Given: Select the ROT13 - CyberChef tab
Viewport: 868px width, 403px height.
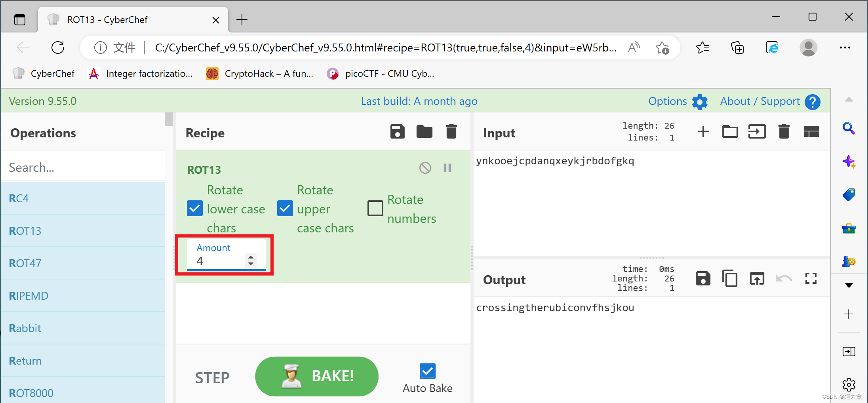Looking at the screenshot, I should pos(133,20).
